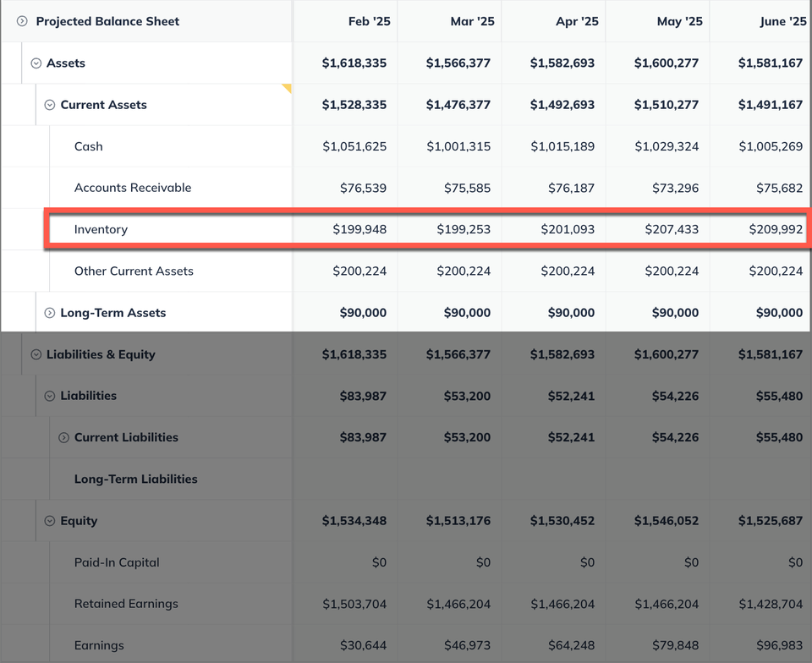Viewport: 812px width, 663px height.
Task: Select Inventory value $209,992 for June
Action: (x=776, y=229)
